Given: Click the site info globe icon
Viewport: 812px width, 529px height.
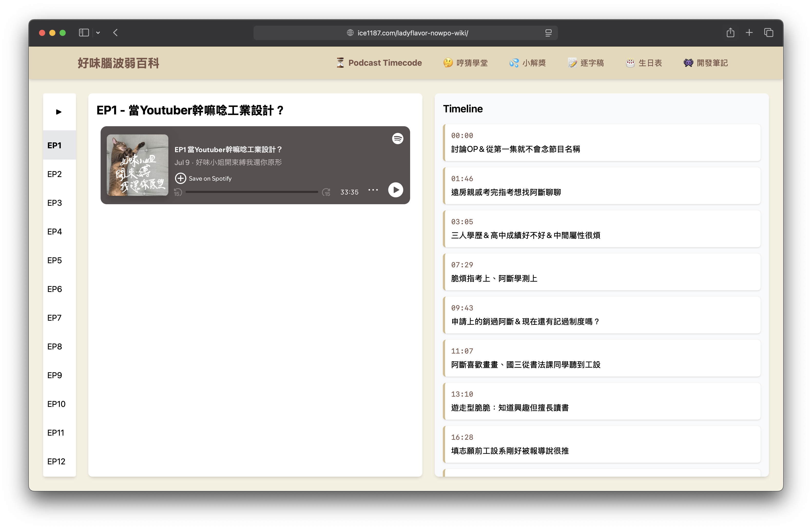Looking at the screenshot, I should 350,33.
